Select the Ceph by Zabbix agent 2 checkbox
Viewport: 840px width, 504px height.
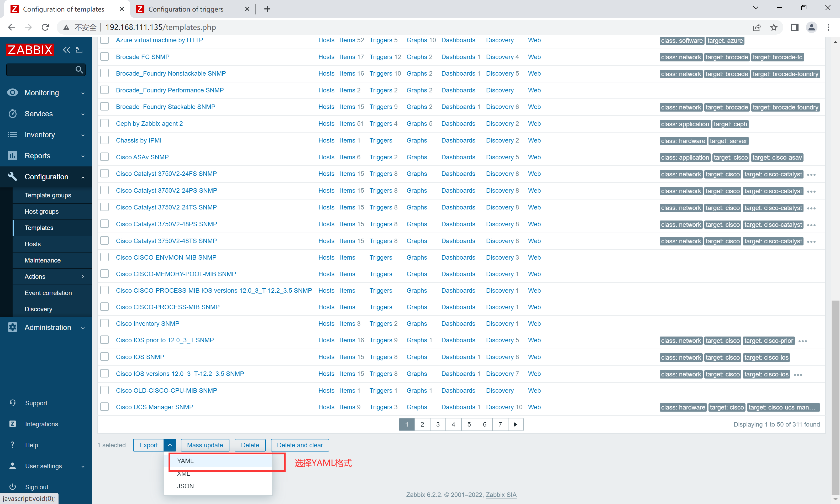pyautogui.click(x=104, y=123)
